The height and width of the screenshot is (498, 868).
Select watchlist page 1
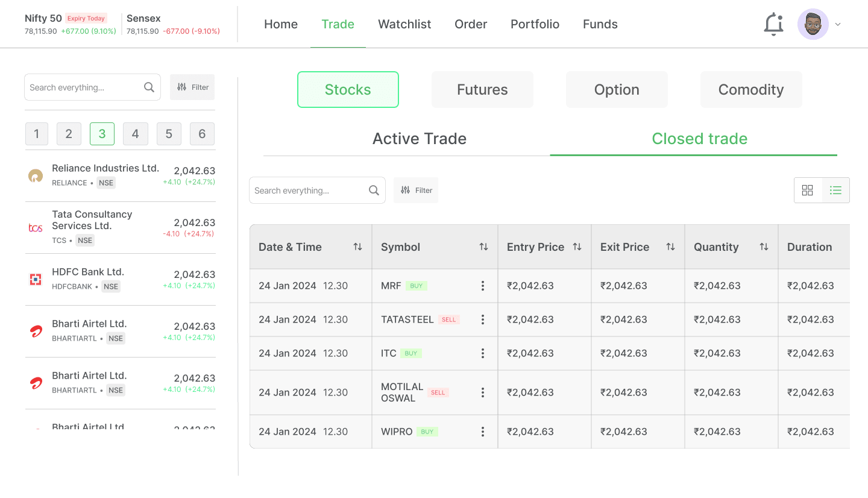coord(37,134)
